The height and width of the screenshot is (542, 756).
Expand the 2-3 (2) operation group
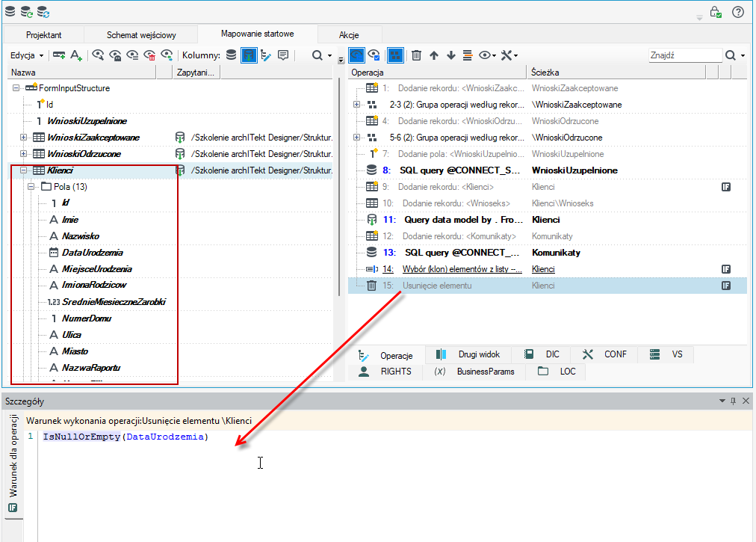coord(356,105)
